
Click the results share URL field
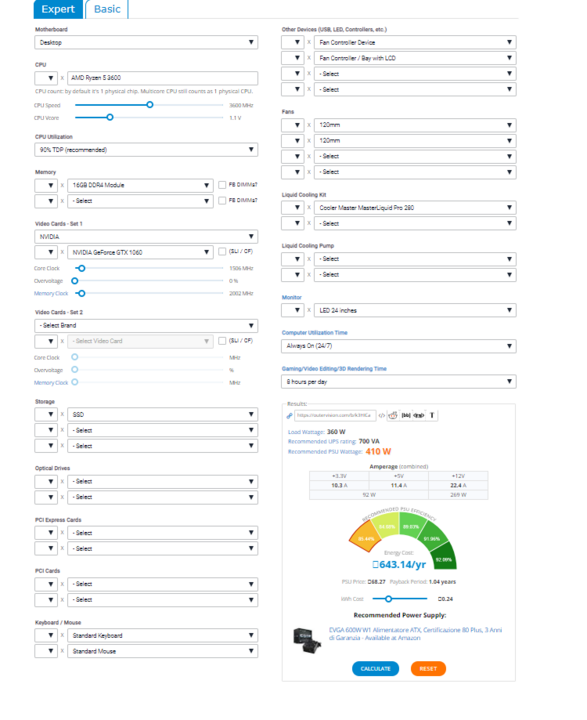335,416
